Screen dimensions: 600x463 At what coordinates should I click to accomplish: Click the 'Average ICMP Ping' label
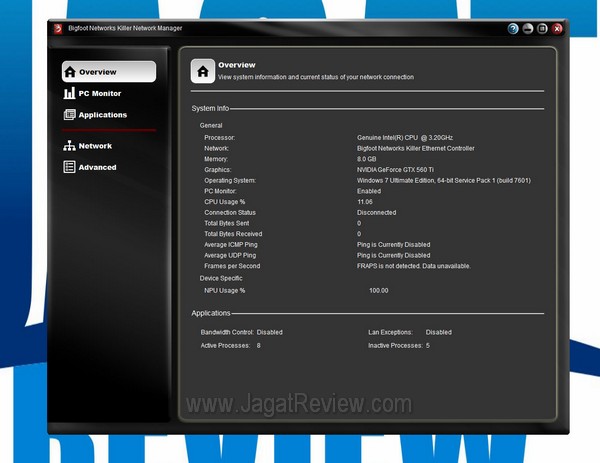(231, 245)
